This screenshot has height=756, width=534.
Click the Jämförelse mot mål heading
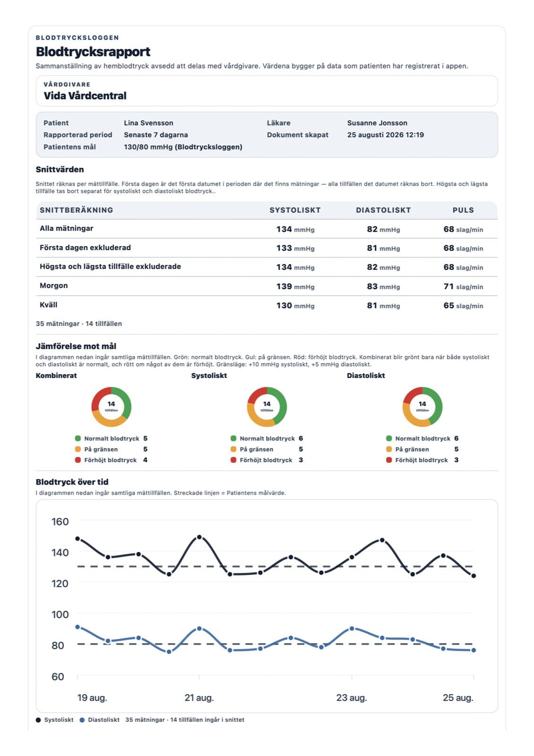[x=76, y=346]
